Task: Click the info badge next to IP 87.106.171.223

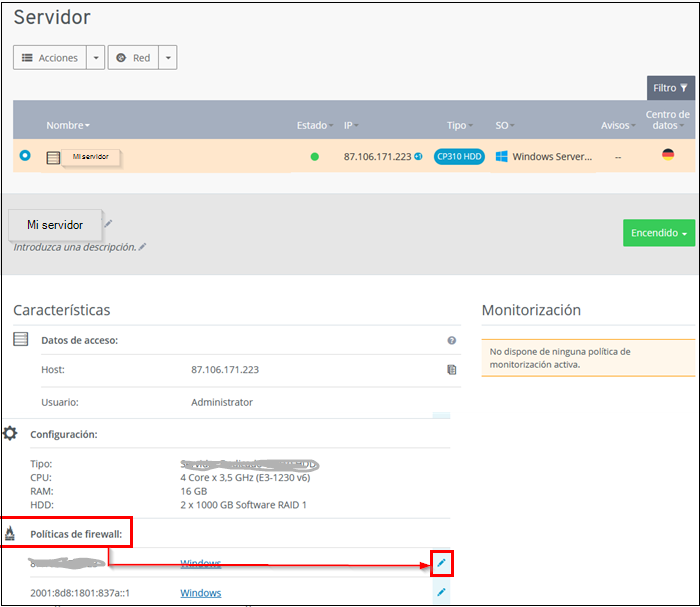Action: (418, 157)
